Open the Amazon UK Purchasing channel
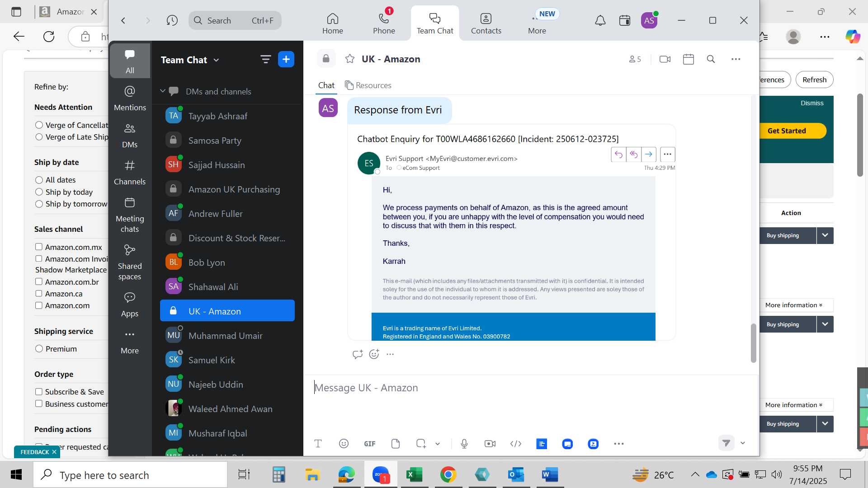868x488 pixels. tap(227, 189)
